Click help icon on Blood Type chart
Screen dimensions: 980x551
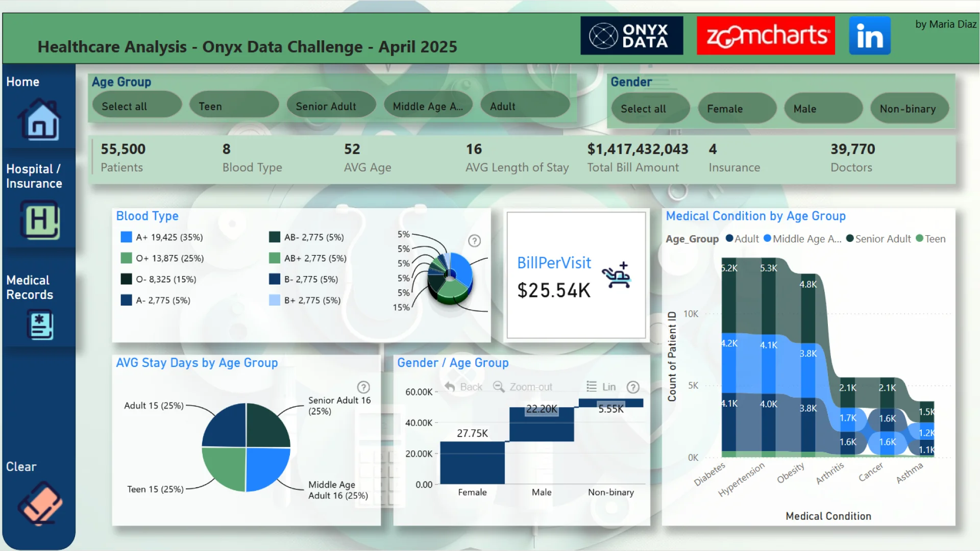tap(474, 241)
